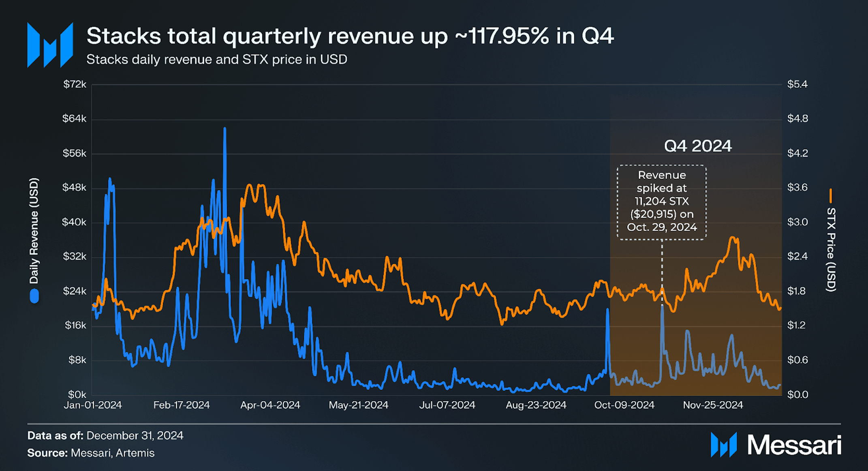868x471 pixels.
Task: Click the May-21-2024 x-axis date label
Action: (358, 405)
